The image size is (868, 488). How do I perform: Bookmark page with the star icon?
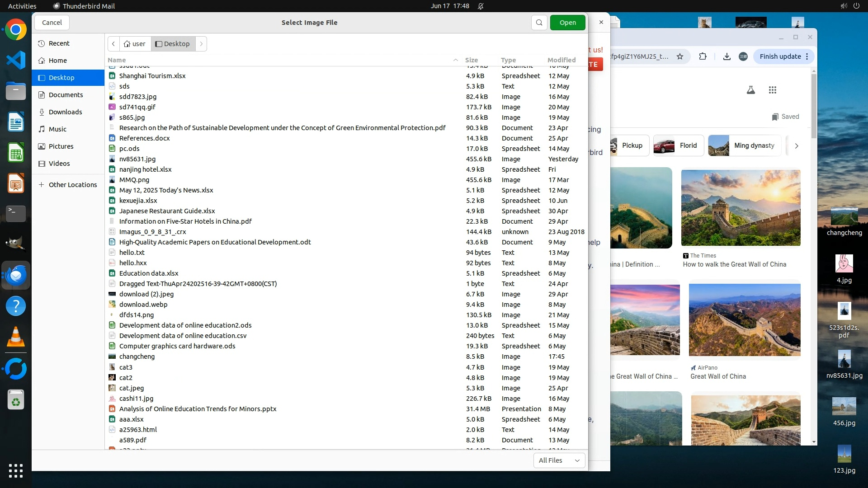click(679, 56)
